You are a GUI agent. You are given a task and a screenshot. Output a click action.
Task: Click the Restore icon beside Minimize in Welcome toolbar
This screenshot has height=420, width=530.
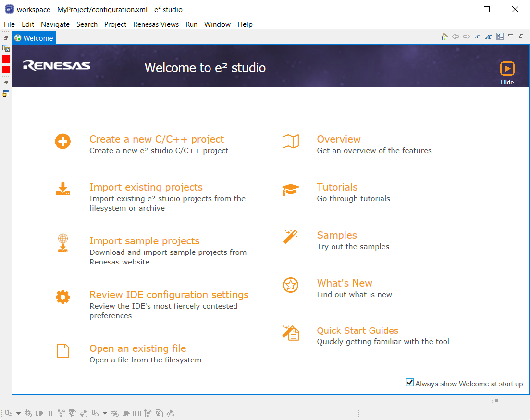521,36
